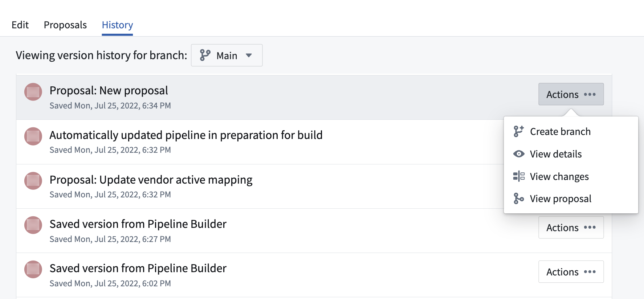Screen dimensions: 644x299
Task: Open the Actions dropdown for the 6:02 PM version
Action: pyautogui.click(x=571, y=272)
